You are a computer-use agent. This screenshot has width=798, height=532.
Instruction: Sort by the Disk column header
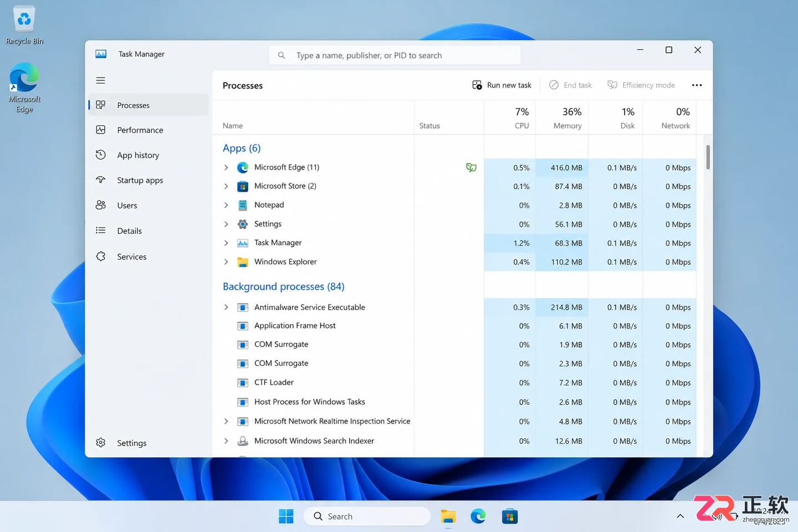click(615, 118)
